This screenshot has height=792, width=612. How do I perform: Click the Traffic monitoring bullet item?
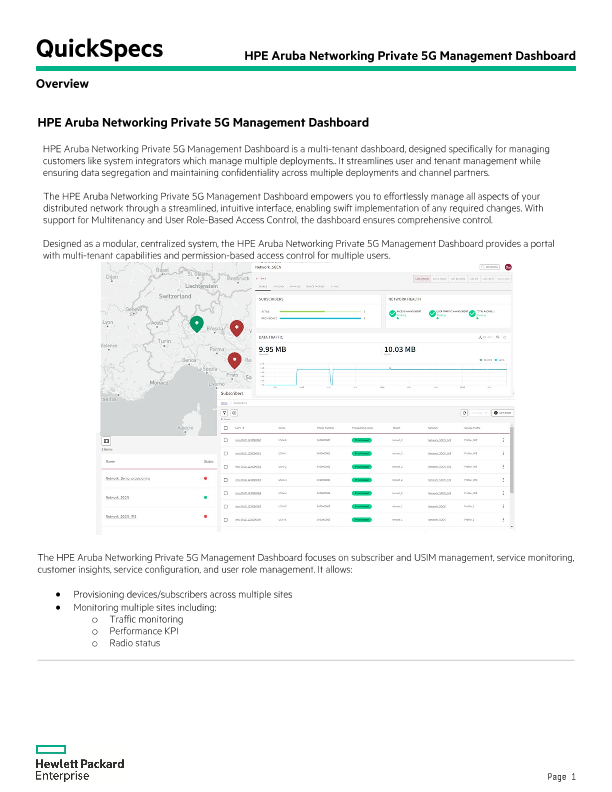(x=146, y=619)
